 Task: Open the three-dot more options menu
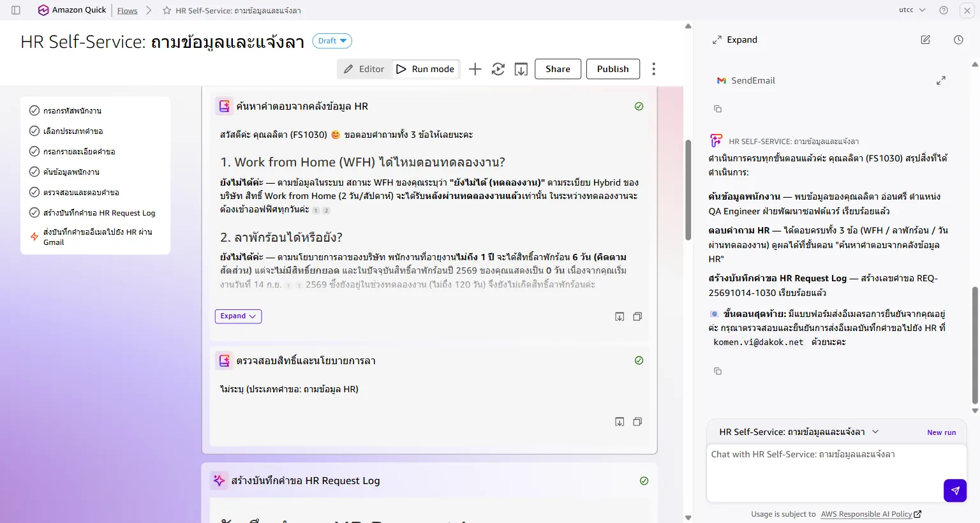653,69
